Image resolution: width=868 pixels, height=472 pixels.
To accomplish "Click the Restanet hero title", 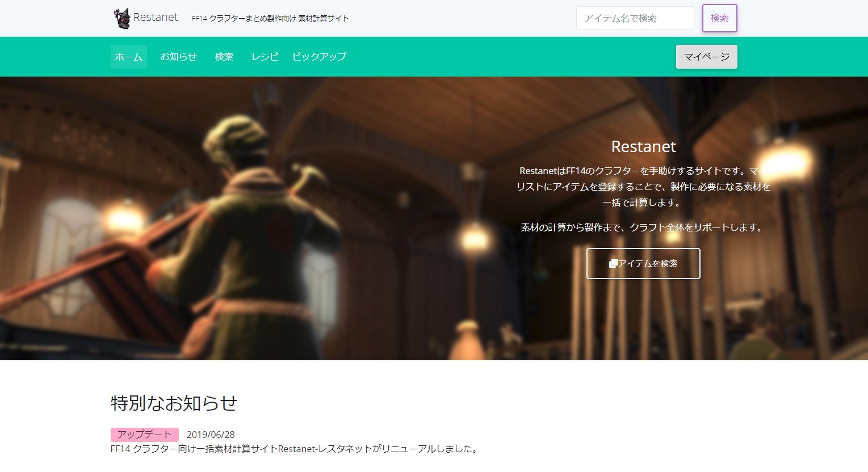I will 643,146.
